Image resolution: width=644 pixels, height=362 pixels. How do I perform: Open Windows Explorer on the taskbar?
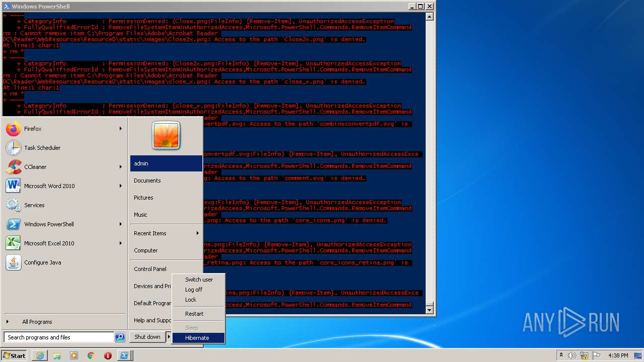point(57,355)
